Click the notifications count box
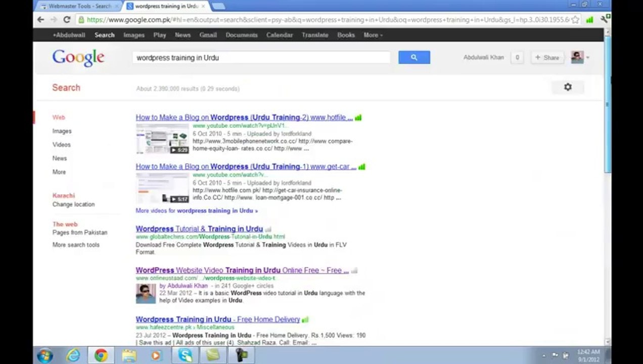 click(517, 58)
